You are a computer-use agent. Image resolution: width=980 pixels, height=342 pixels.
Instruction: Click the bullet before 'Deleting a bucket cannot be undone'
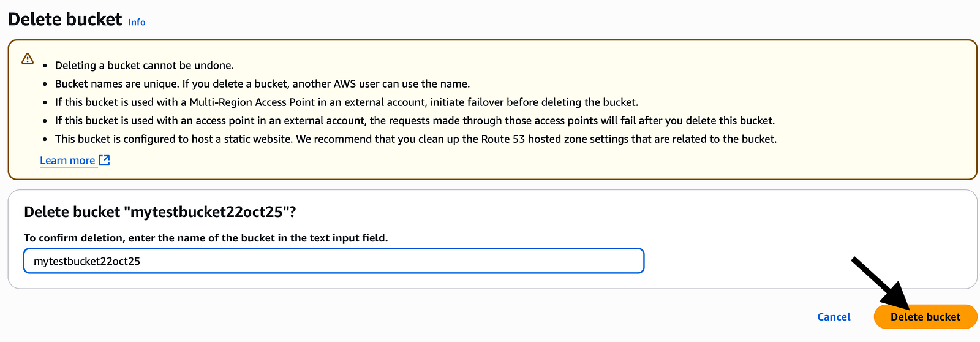click(x=45, y=66)
